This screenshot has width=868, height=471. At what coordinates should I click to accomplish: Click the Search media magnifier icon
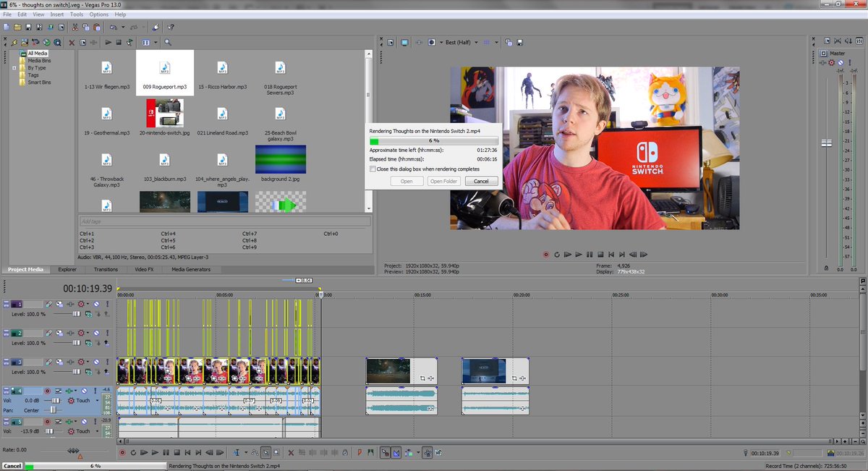coord(168,42)
